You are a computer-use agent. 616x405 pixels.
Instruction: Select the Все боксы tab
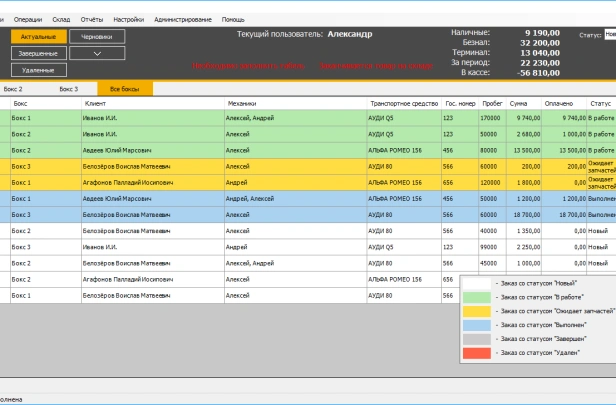[125, 89]
